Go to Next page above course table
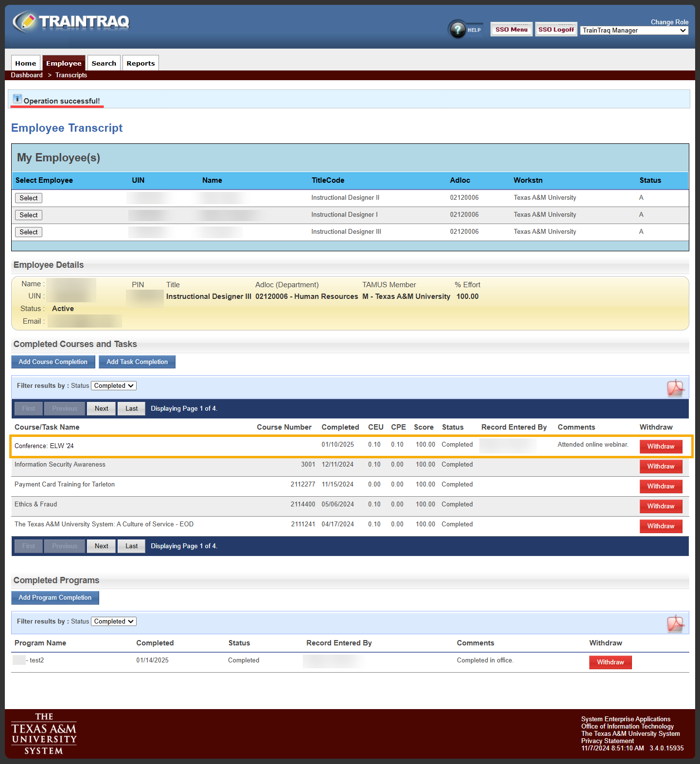 102,409
